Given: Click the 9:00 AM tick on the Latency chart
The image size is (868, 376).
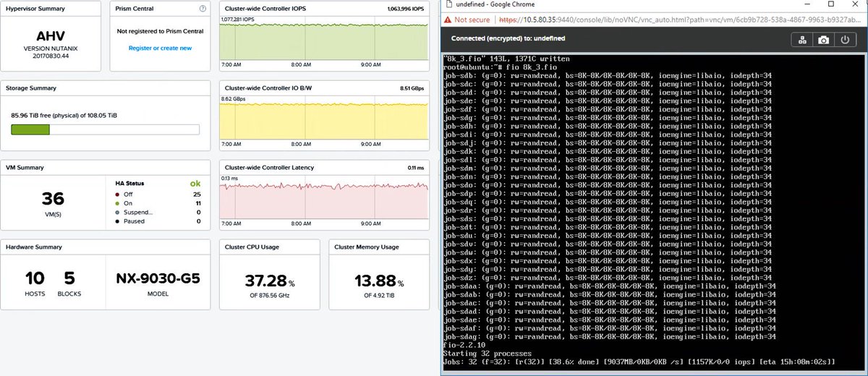Looking at the screenshot, I should pos(371,223).
